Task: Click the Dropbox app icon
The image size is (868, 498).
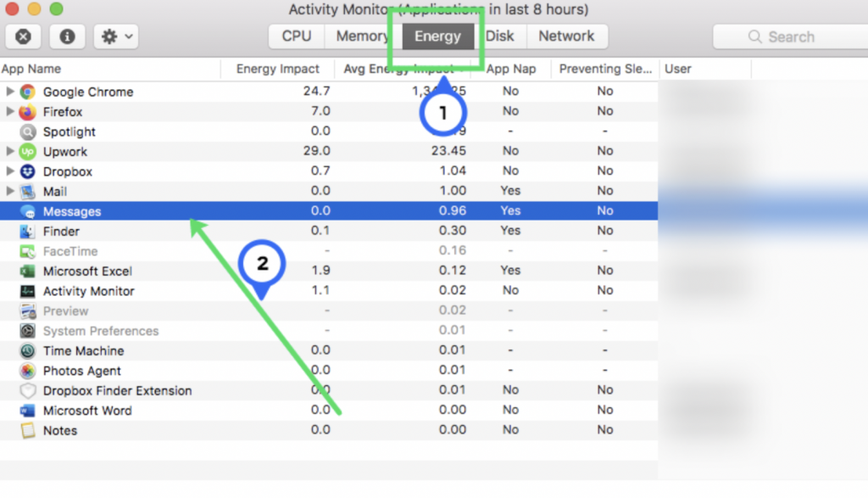Action: click(27, 171)
